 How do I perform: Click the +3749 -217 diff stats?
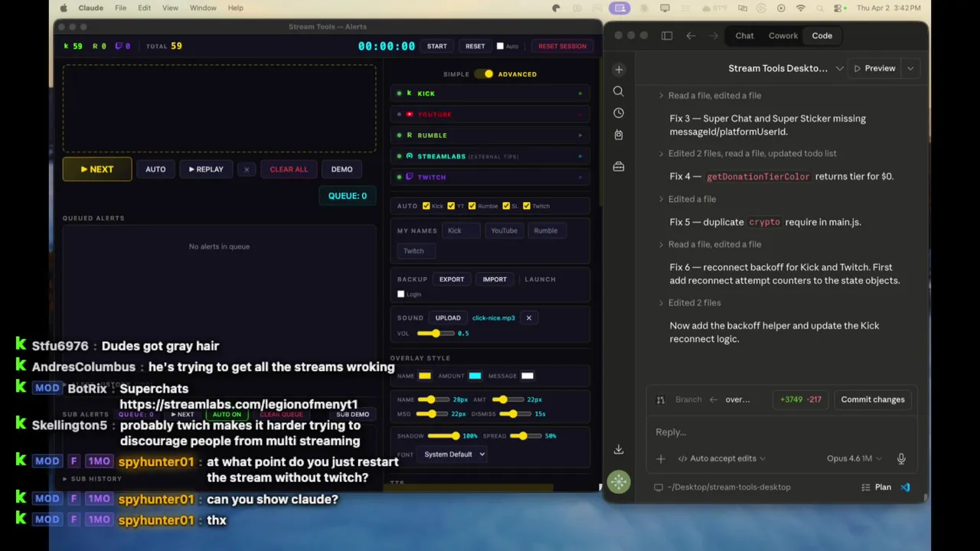(x=801, y=399)
